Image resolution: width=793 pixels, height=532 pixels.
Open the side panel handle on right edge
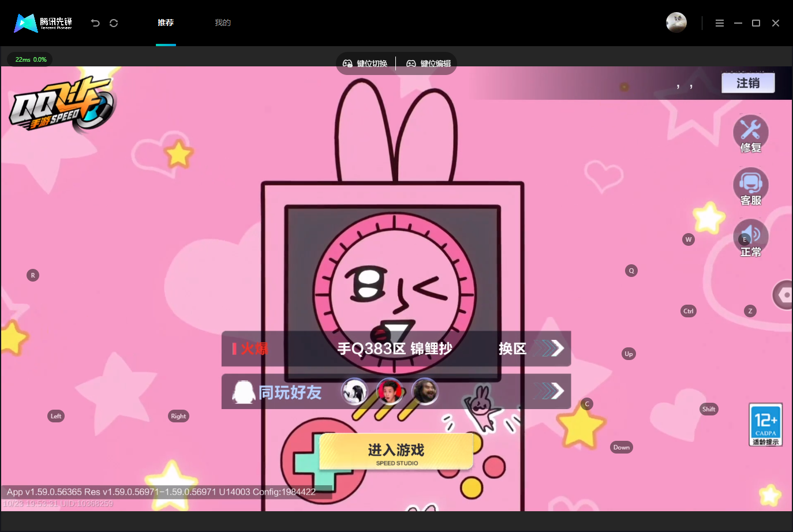point(783,295)
